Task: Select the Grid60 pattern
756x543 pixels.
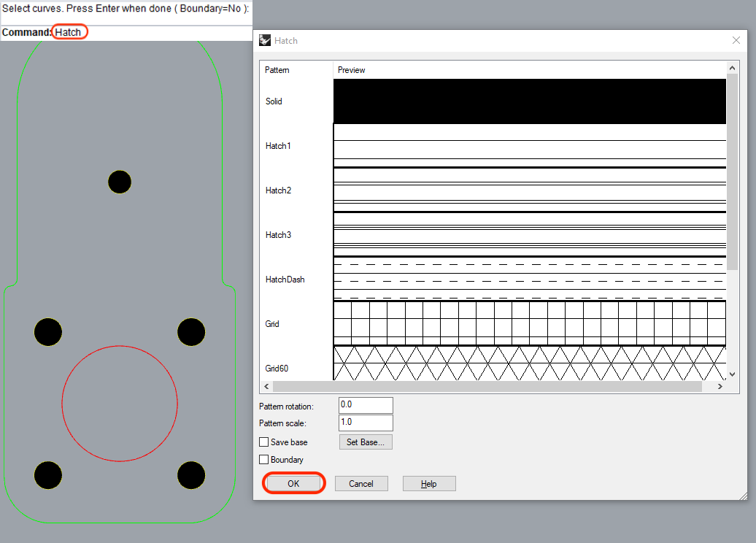Action: pos(277,369)
